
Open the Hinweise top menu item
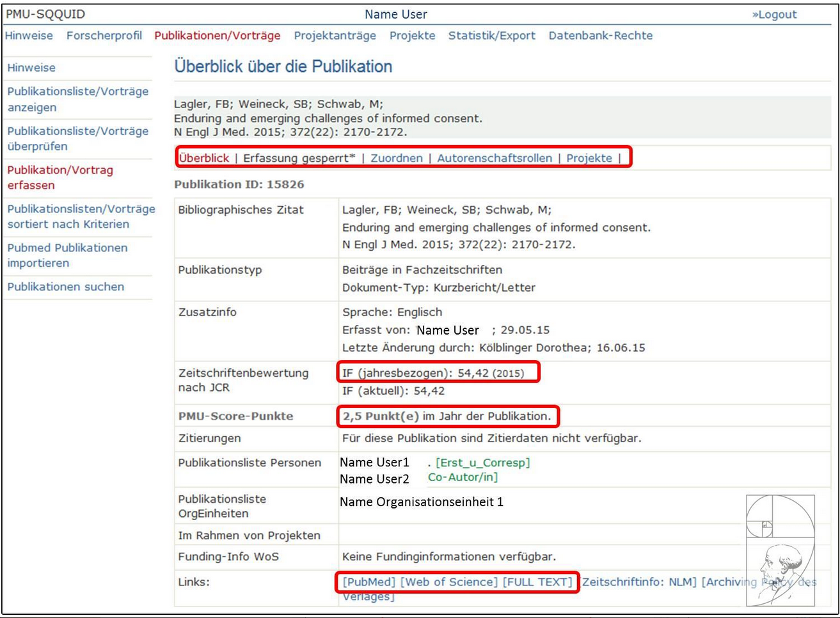click(29, 36)
